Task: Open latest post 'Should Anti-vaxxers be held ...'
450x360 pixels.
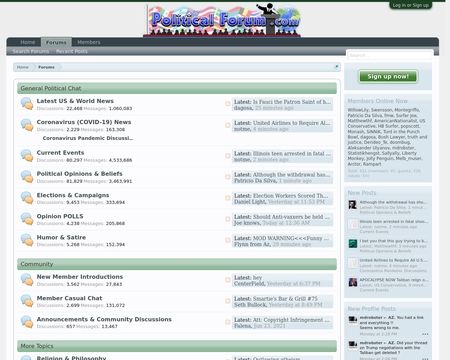Action: [x=291, y=217]
